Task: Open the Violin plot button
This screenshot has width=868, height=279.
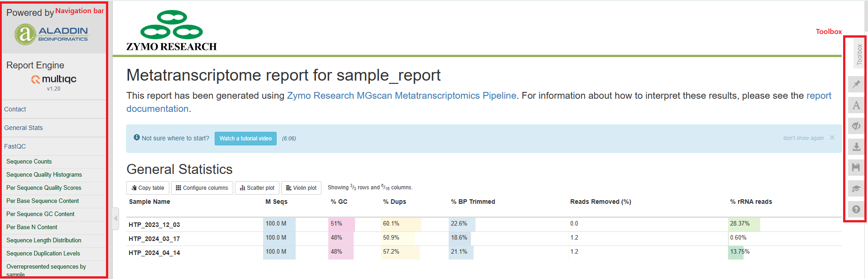Action: tap(301, 188)
